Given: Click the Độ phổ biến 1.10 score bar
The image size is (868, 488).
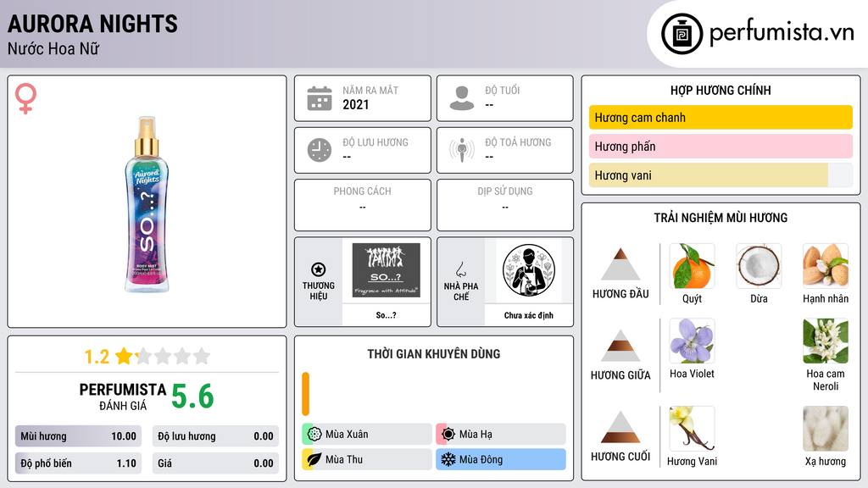Looking at the screenshot, I should point(78,463).
